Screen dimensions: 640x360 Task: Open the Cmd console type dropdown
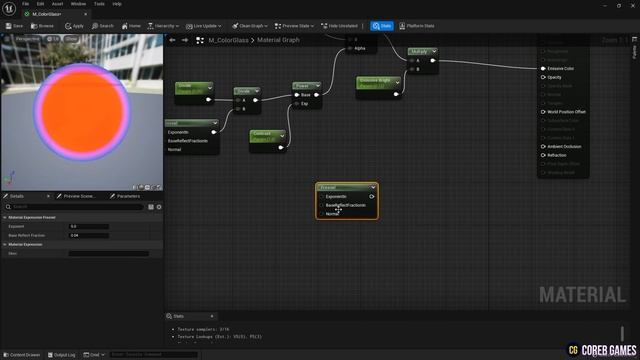click(94, 355)
